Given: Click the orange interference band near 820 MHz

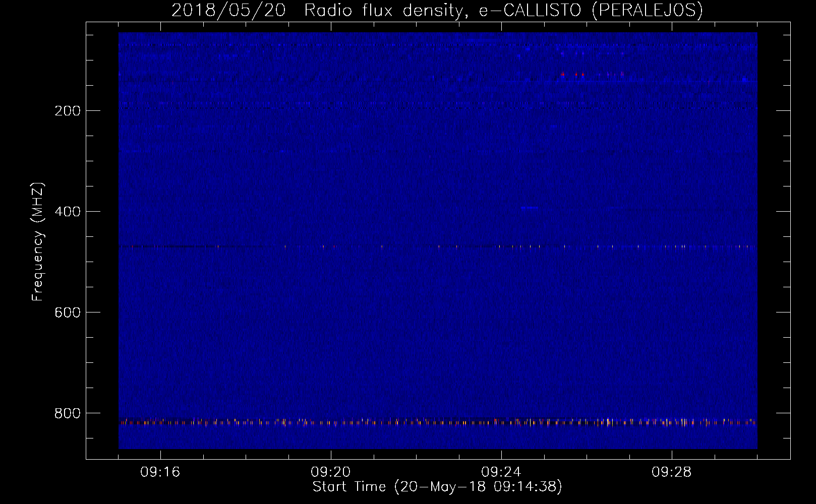Looking at the screenshot, I should point(438,422).
